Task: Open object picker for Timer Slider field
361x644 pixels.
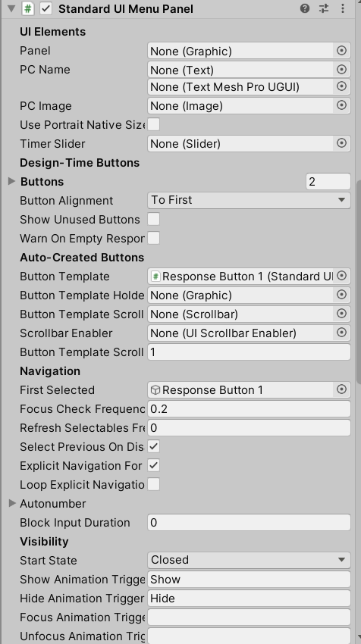Action: click(341, 143)
